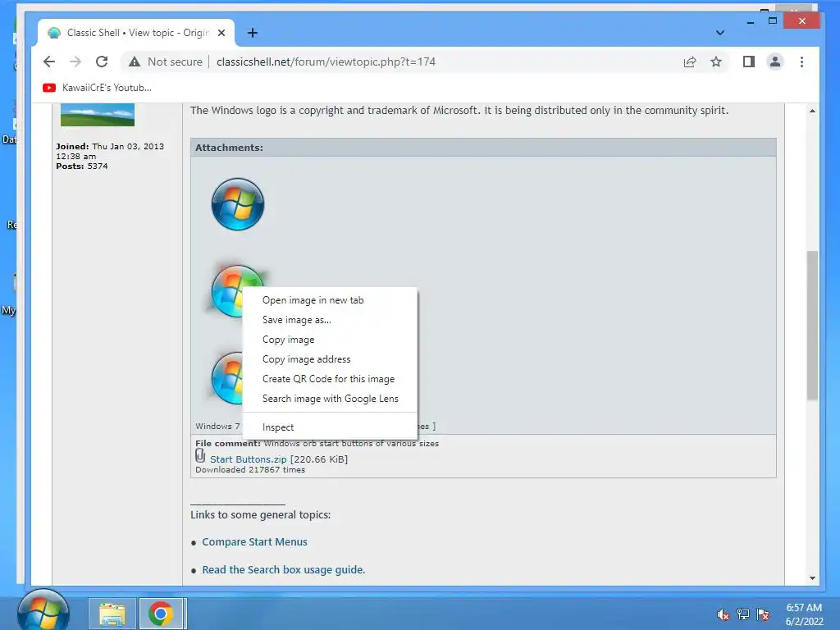The height and width of the screenshot is (630, 840).
Task: Choose Search image with Google Lens
Action: [x=330, y=399]
